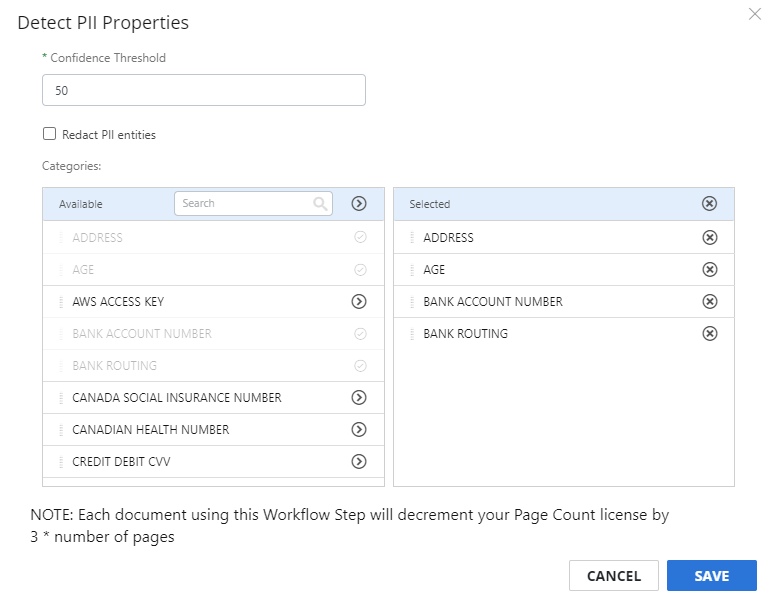Viewport: 769px width, 595px height.
Task: Click the add-all arrow in Available header
Action: coord(359,203)
